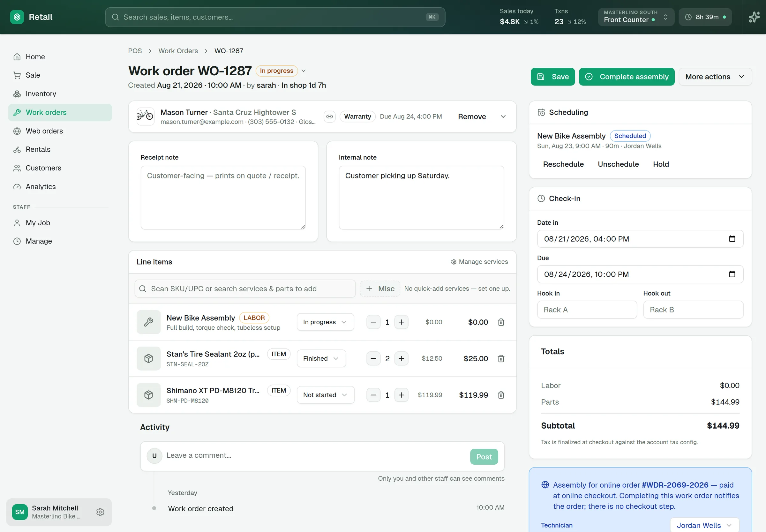Click the link icon next to Warranty
The width and height of the screenshot is (766, 532).
click(x=329, y=117)
